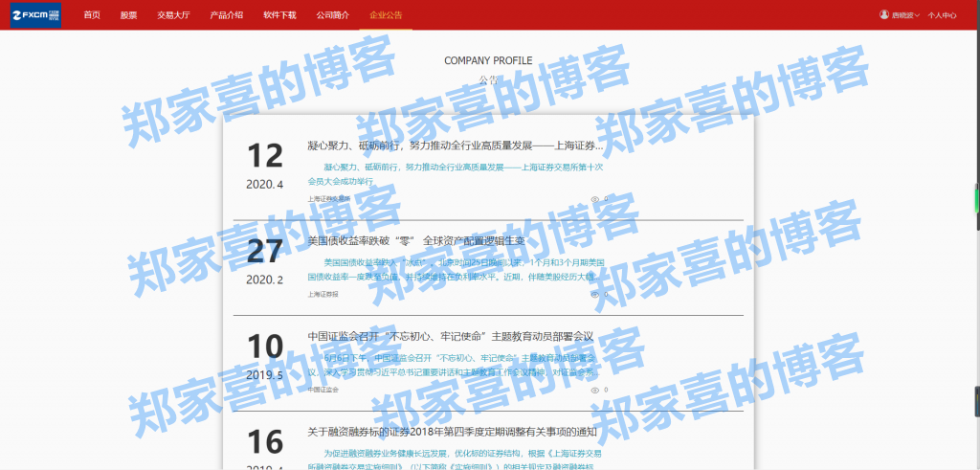Click the source label 上海证券报
The image size is (980, 470).
coord(323,294)
